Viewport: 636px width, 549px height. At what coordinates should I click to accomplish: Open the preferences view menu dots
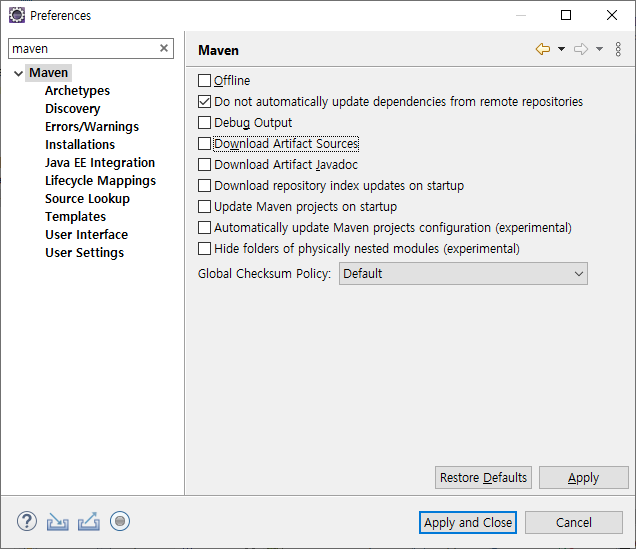pyautogui.click(x=618, y=49)
